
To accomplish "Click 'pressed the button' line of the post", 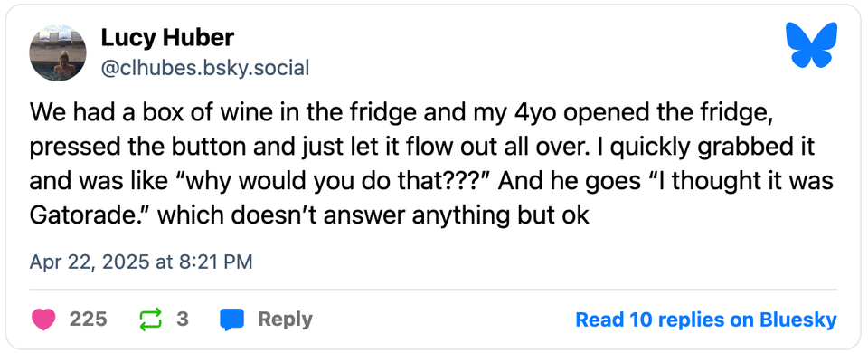I will click(423, 147).
